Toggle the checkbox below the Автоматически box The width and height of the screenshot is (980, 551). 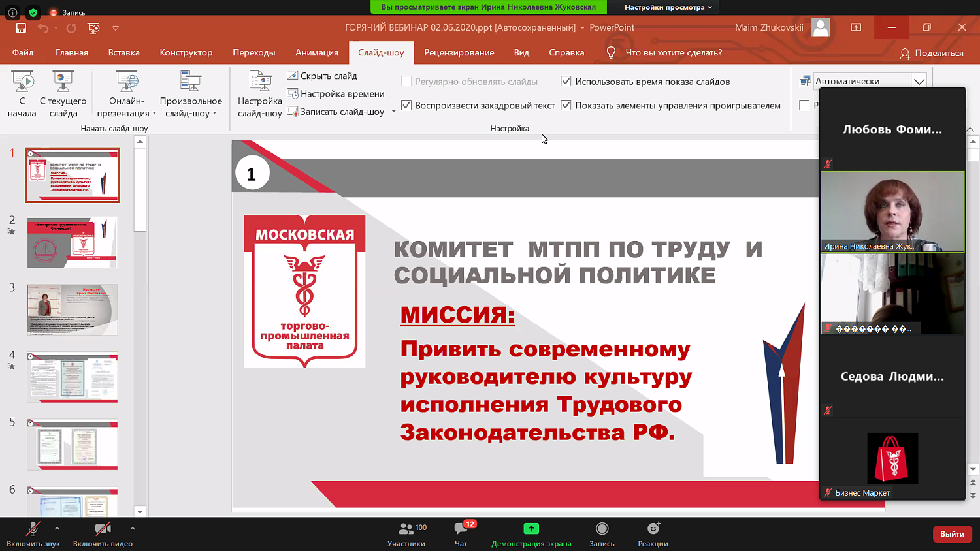coord(805,105)
